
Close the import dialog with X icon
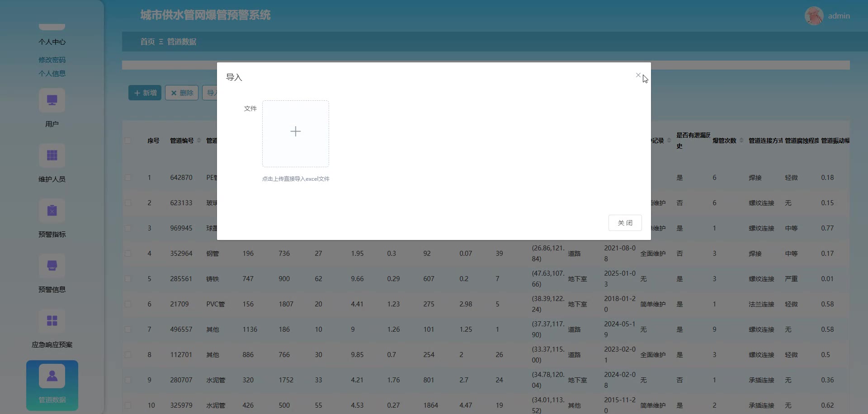(638, 75)
